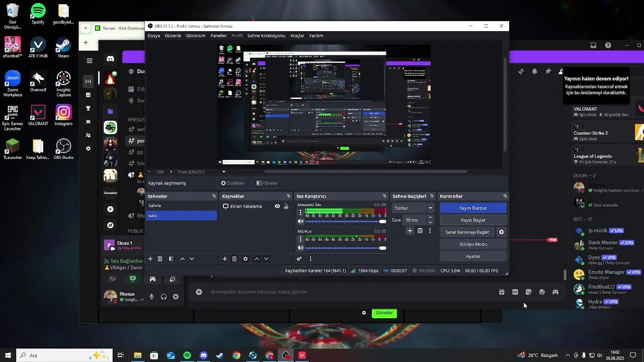The image size is (644, 362).
Task: Open Discord emoji picker icon
Action: click(542, 292)
